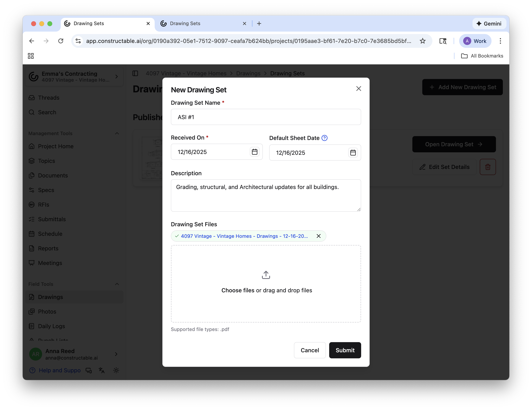Viewport: 532px width, 410px height.
Task: Collapse the Management Tools section
Action: pos(117,133)
